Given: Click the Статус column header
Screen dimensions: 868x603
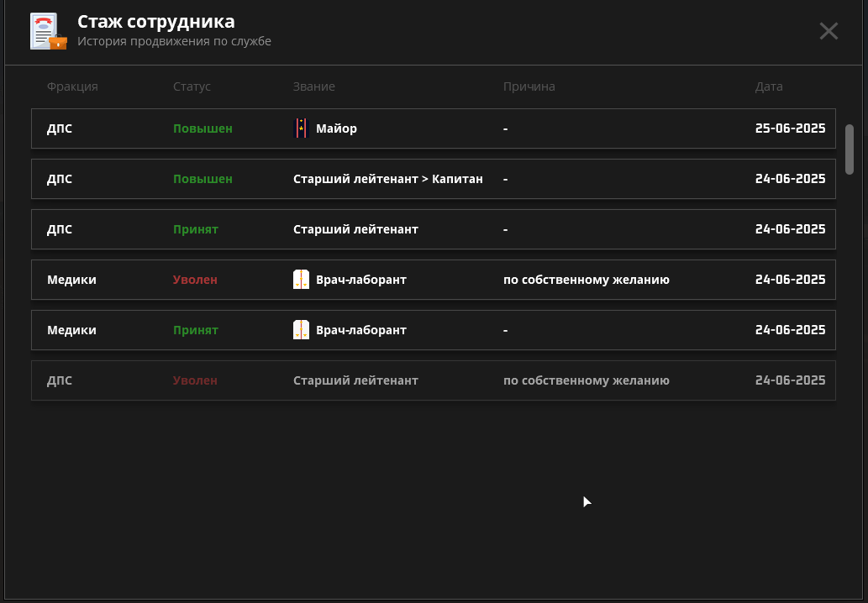Looking at the screenshot, I should (x=192, y=87).
